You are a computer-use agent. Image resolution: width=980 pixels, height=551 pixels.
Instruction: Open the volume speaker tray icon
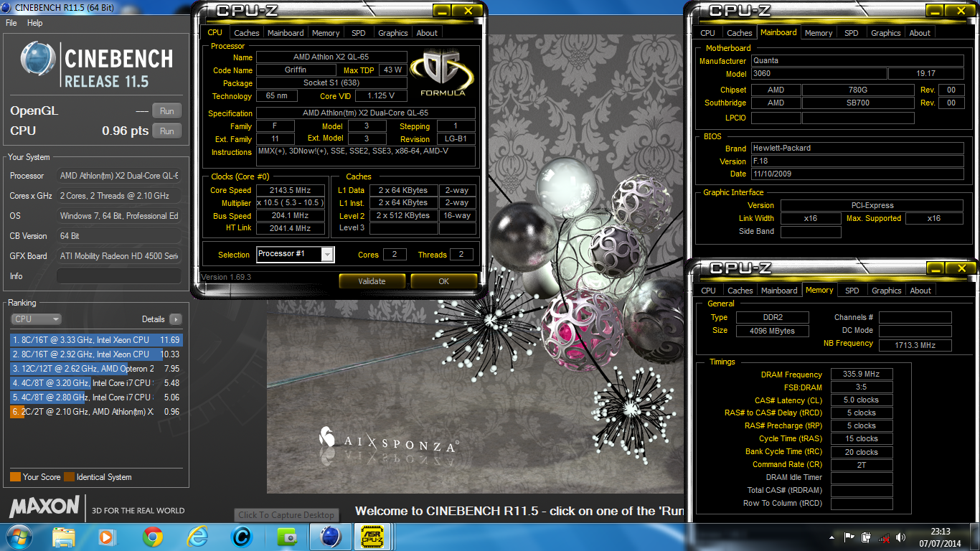tap(902, 537)
